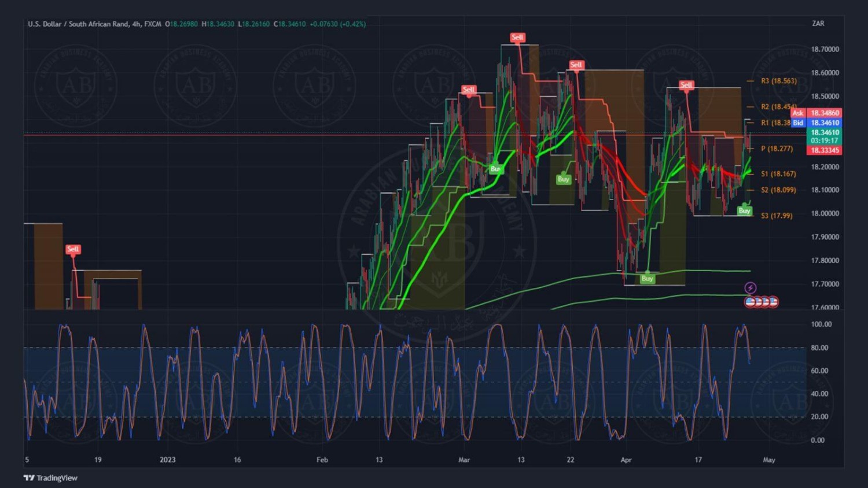The width and height of the screenshot is (868, 488).
Task: Click the high value H18.34630
Action: point(218,24)
